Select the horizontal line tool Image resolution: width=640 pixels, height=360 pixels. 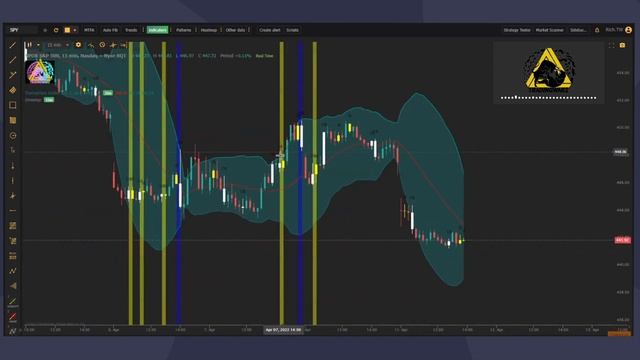tap(13, 211)
